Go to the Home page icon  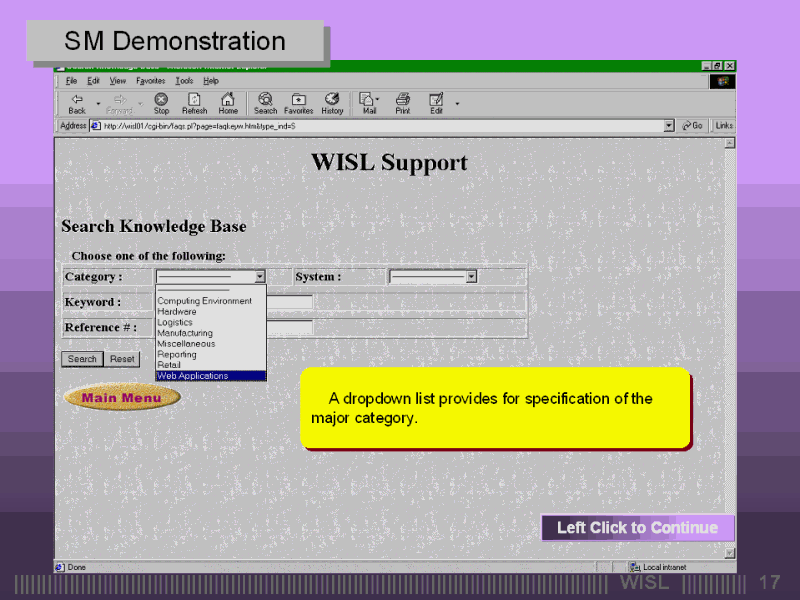228,100
